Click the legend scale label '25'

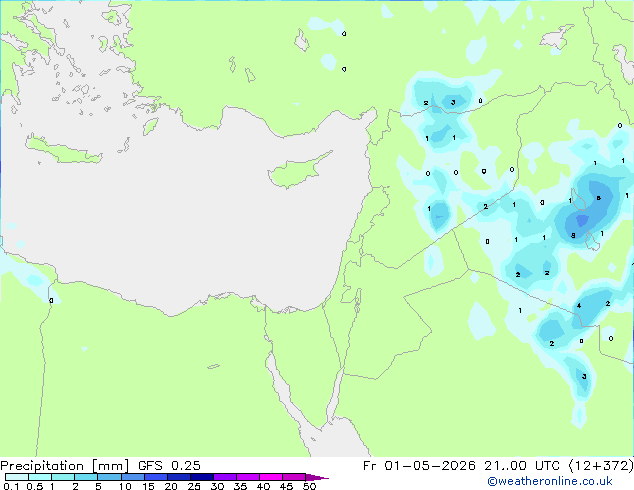pyautogui.click(x=194, y=486)
